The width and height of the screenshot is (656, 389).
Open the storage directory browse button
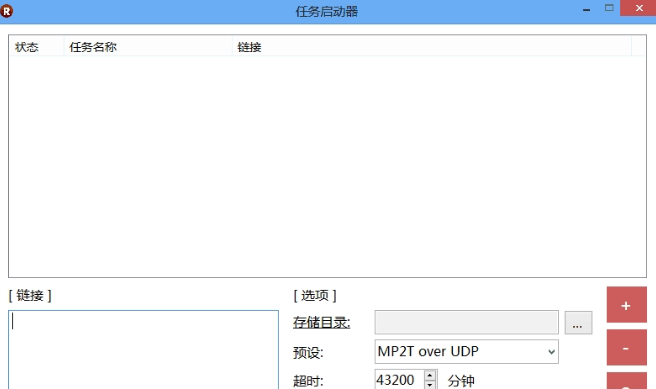tap(578, 322)
